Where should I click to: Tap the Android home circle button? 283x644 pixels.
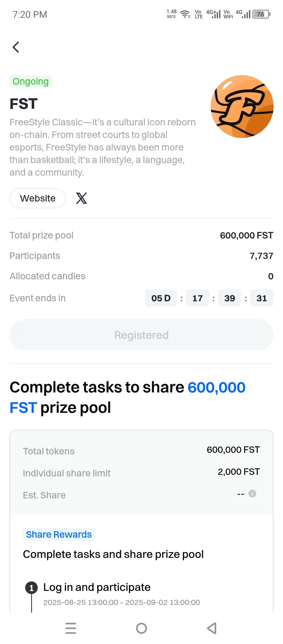141,628
